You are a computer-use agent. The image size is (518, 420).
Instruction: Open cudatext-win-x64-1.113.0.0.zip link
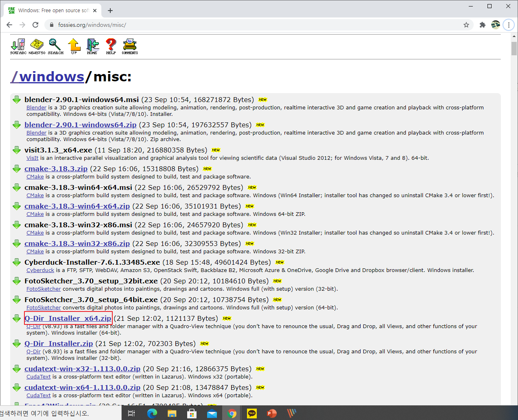[82, 387]
